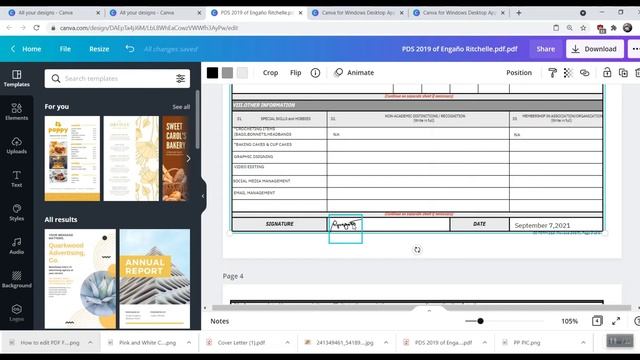Open Notes at bottom of editor

220,321
